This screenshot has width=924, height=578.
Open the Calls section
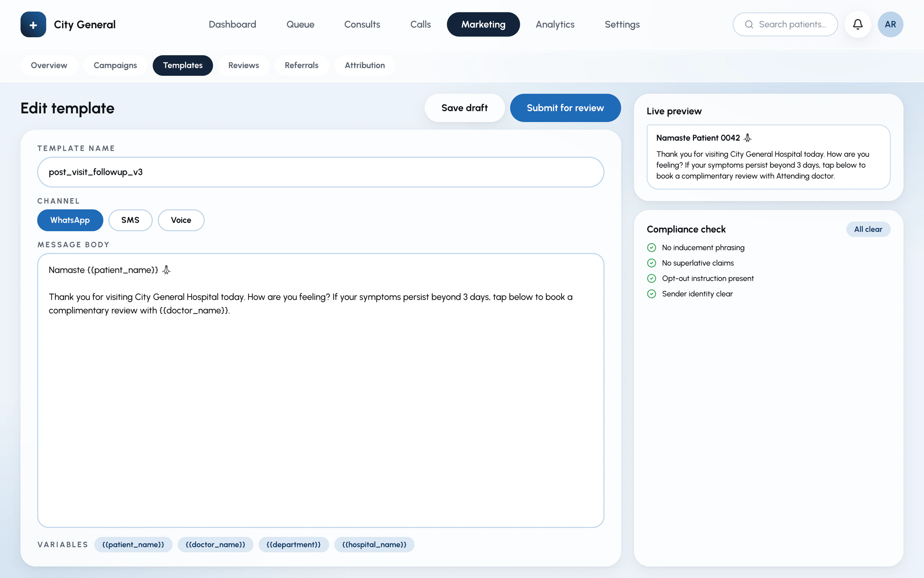(420, 25)
